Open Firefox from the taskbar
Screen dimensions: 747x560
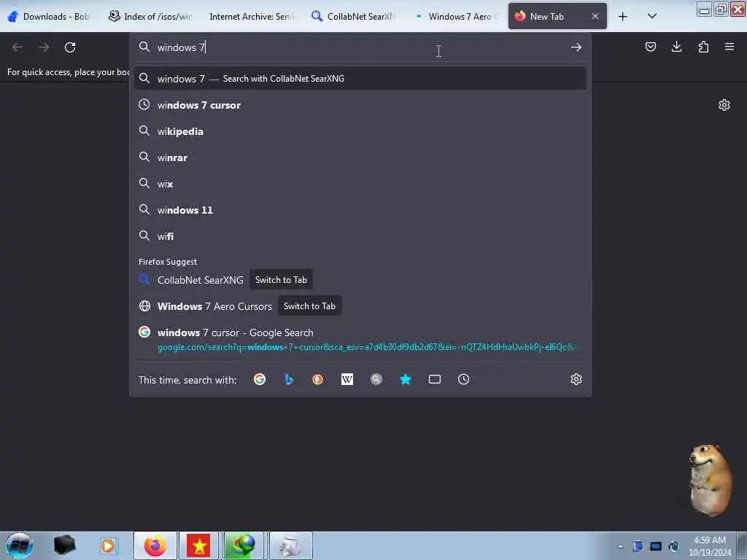[155, 545]
